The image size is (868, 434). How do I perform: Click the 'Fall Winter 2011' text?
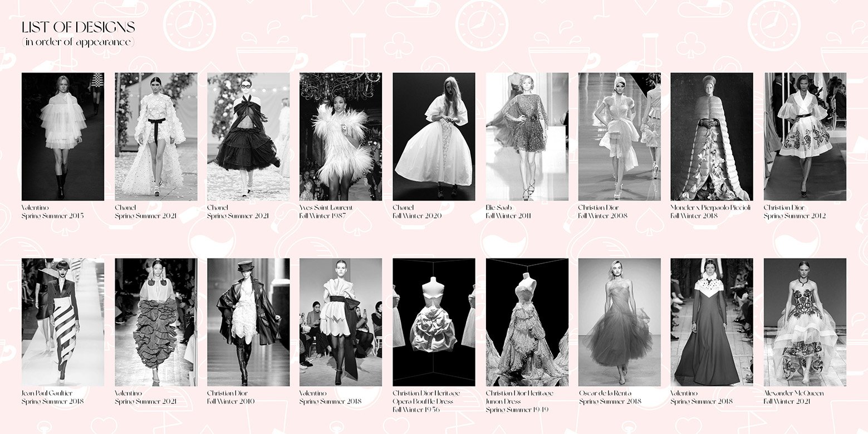(x=508, y=216)
